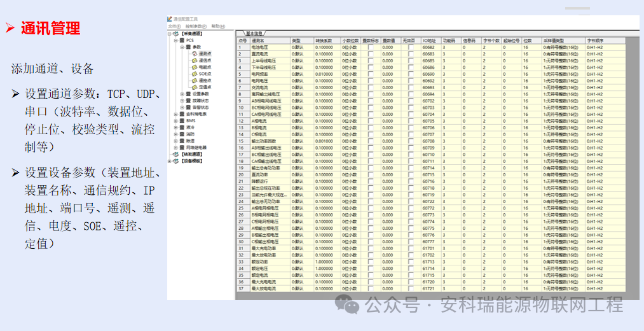Select the 遥测点 point icon
This screenshot has width=644, height=331.
[195, 54]
